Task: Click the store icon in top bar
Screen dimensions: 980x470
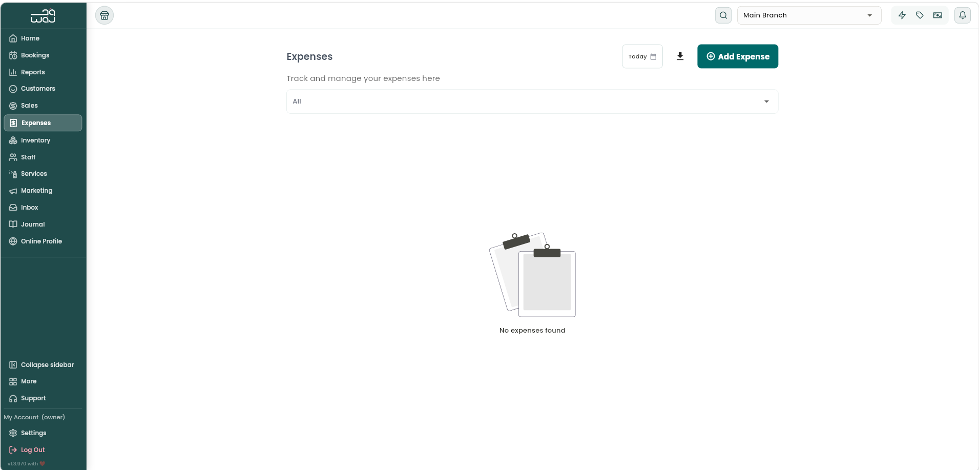Action: pyautogui.click(x=105, y=15)
